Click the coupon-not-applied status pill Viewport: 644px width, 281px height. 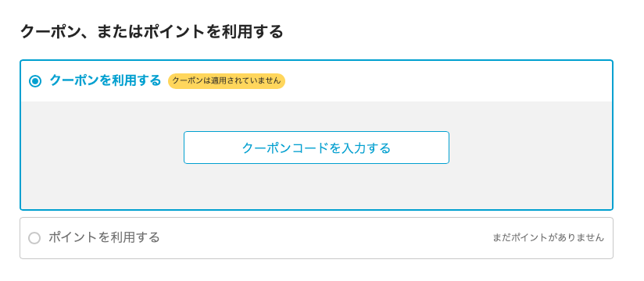[x=227, y=81]
